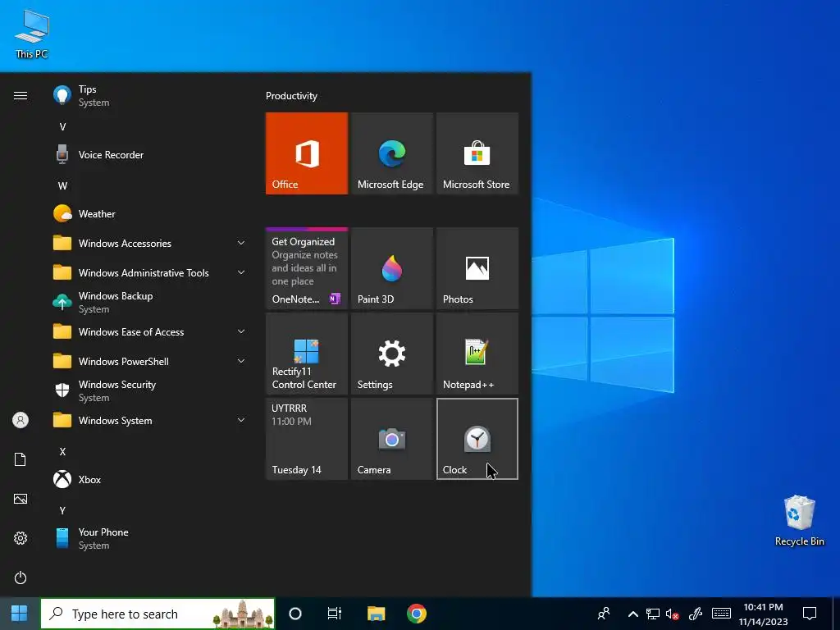The image size is (840, 630).
Task: Open Your Phone app
Action: [150, 538]
